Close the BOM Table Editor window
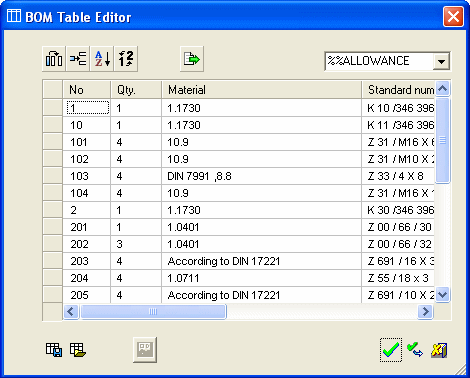The width and height of the screenshot is (470, 378). click(453, 16)
